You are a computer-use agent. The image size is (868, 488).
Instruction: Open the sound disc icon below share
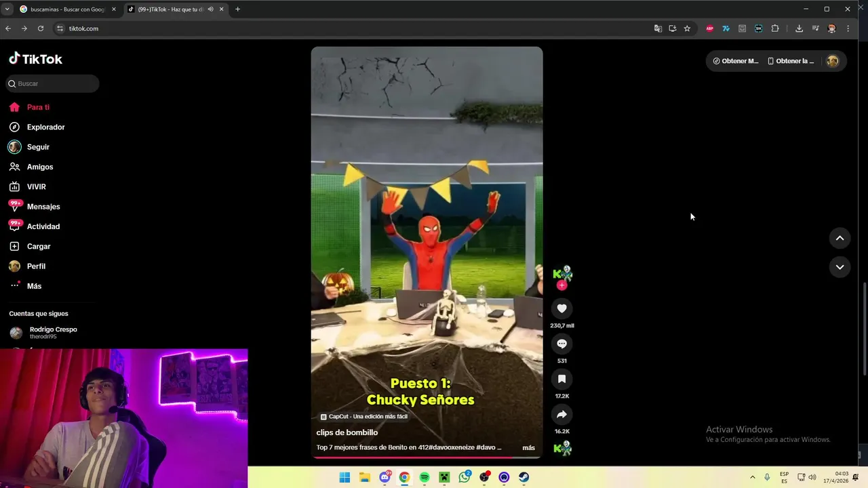coord(562,448)
